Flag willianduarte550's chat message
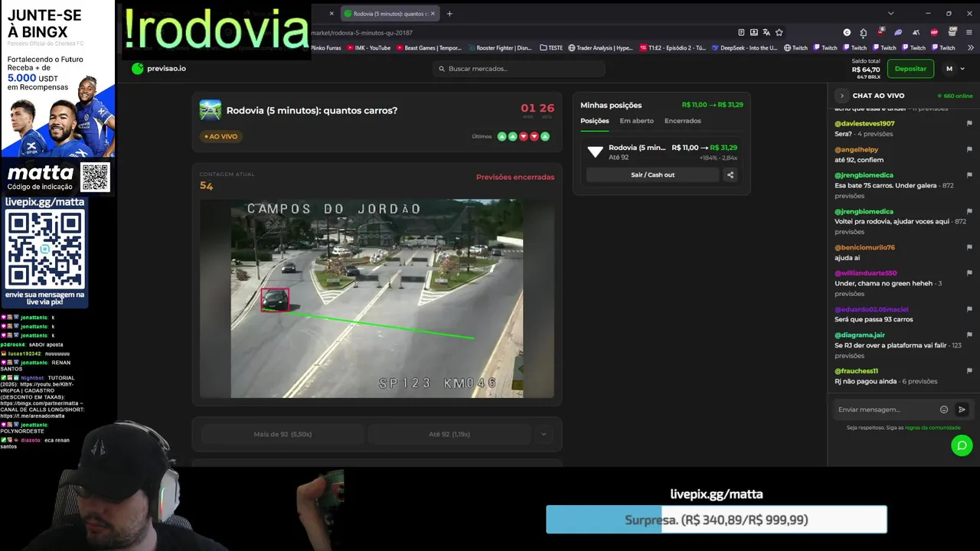Image resolution: width=980 pixels, height=551 pixels. coord(969,273)
